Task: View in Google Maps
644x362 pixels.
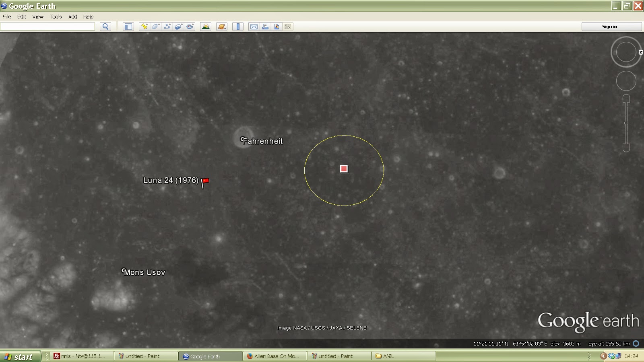Action: [277, 27]
